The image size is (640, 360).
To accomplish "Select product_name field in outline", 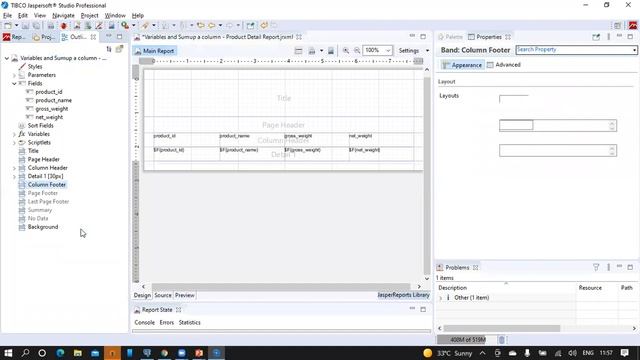I will (53, 100).
